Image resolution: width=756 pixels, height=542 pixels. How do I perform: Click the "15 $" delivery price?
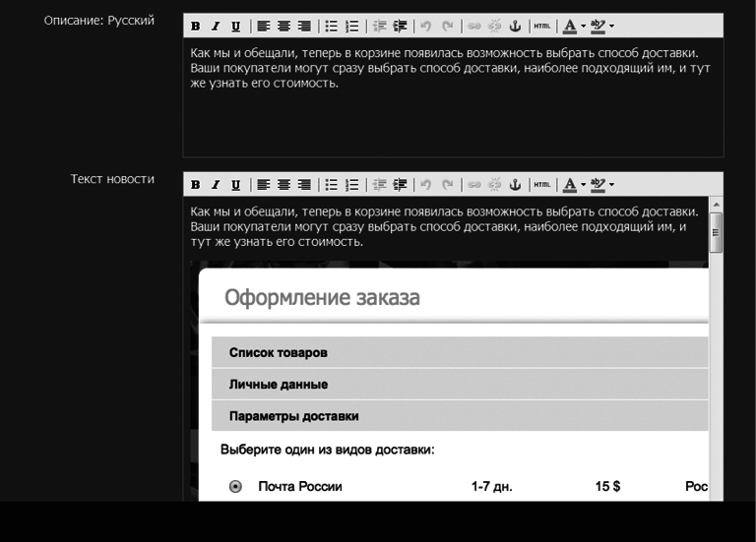pos(607,487)
